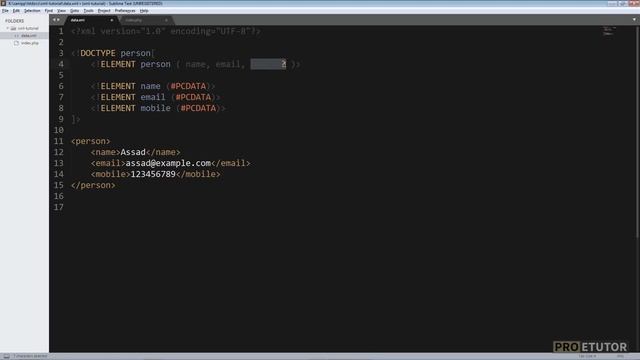Click the previous tab arrow
Screen dimensions: 640x360
(x=54, y=20)
